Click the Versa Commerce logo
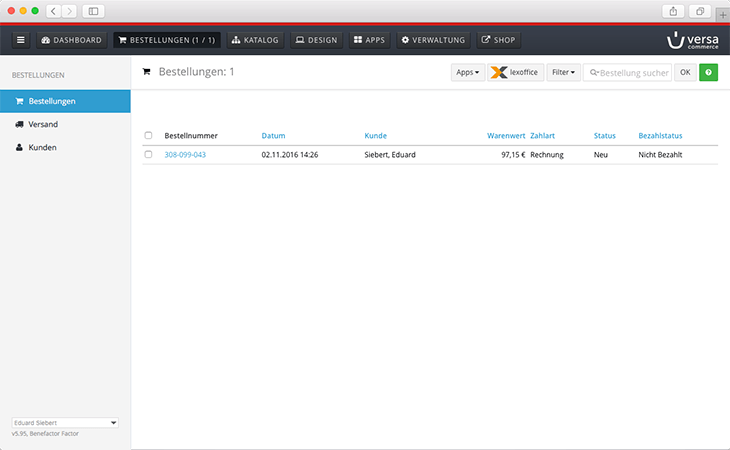Viewport: 730px width, 450px height. pyautogui.click(x=690, y=40)
